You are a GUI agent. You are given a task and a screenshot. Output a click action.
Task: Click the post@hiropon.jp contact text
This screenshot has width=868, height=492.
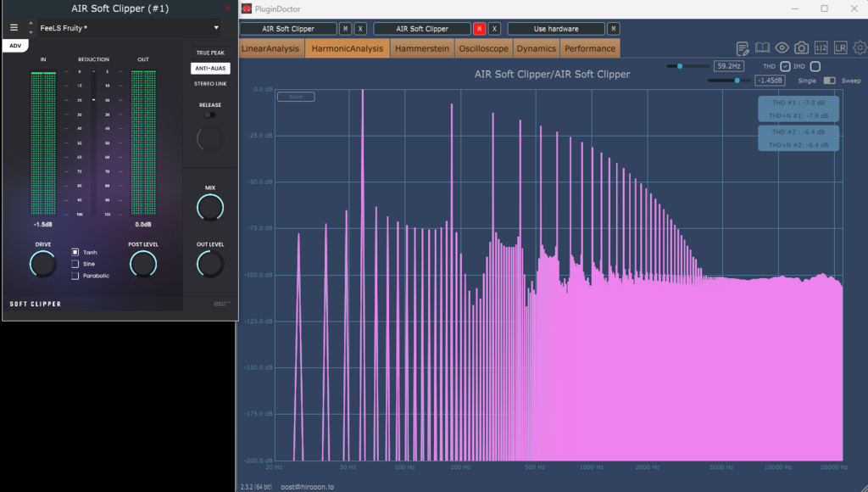(307, 487)
